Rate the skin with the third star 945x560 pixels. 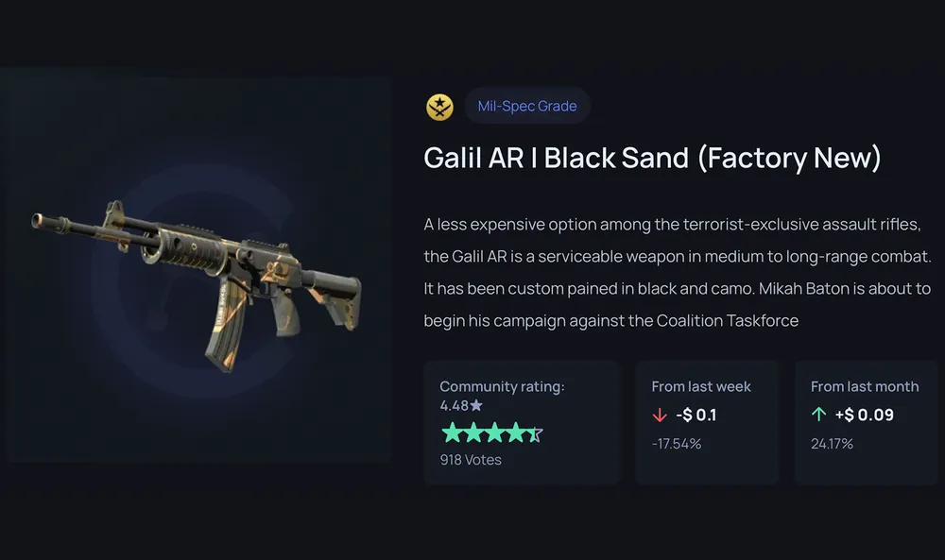[494, 433]
